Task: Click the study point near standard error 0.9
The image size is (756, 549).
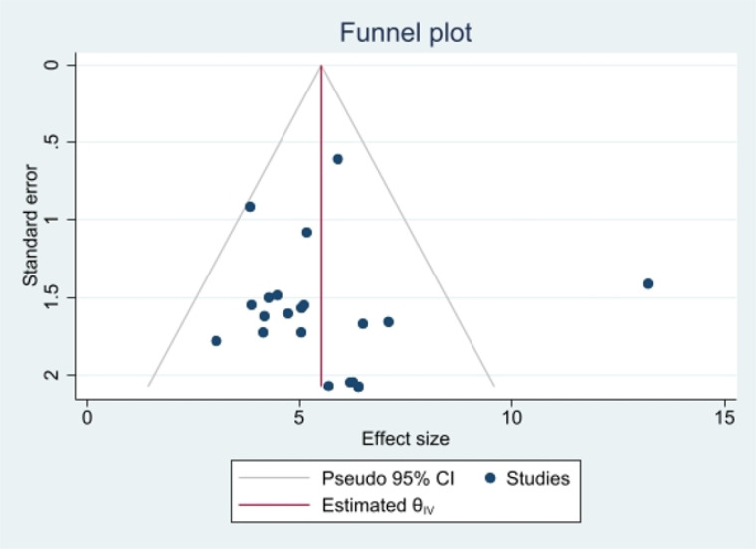Action: coord(250,207)
